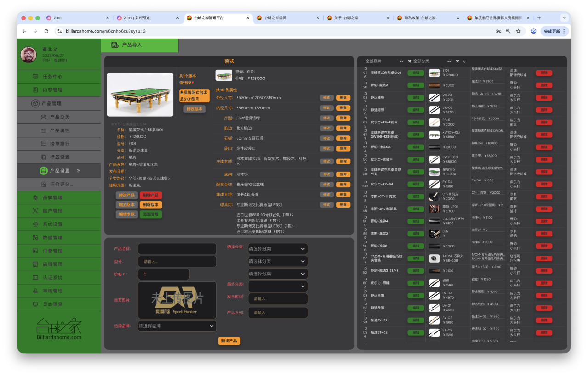Click the red 删除产品 button
Screen dimensions: 588x376
[x=151, y=196]
